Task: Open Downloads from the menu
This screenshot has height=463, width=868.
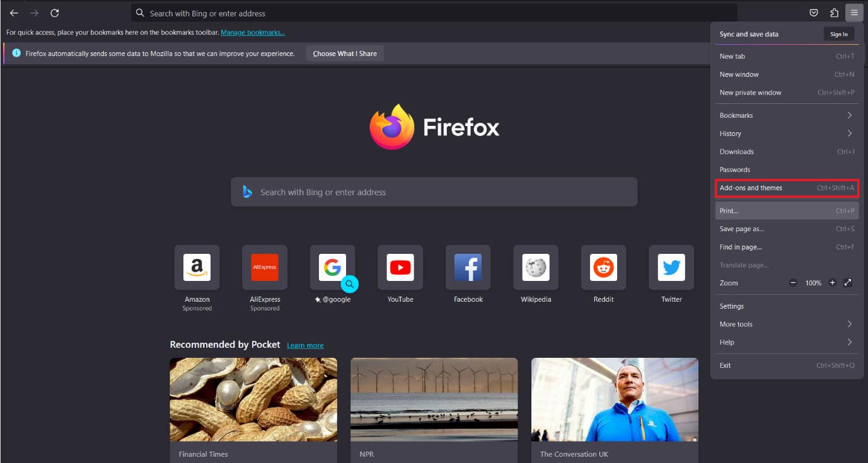Action: coord(787,152)
